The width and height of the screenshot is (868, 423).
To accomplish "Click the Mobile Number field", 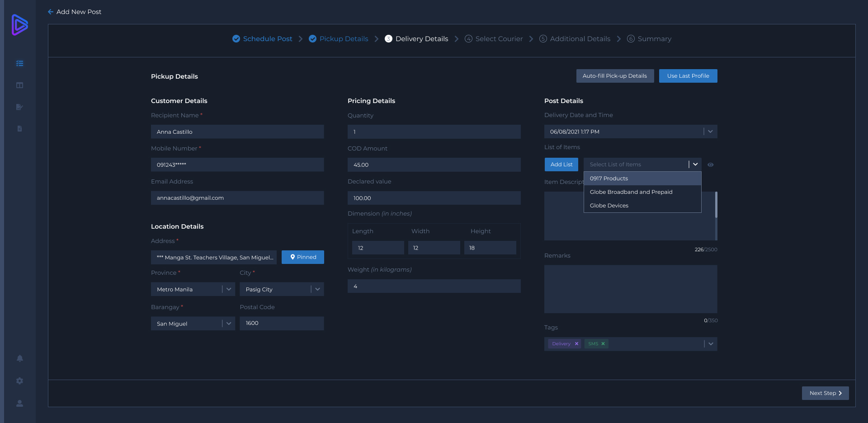I will pos(237,164).
